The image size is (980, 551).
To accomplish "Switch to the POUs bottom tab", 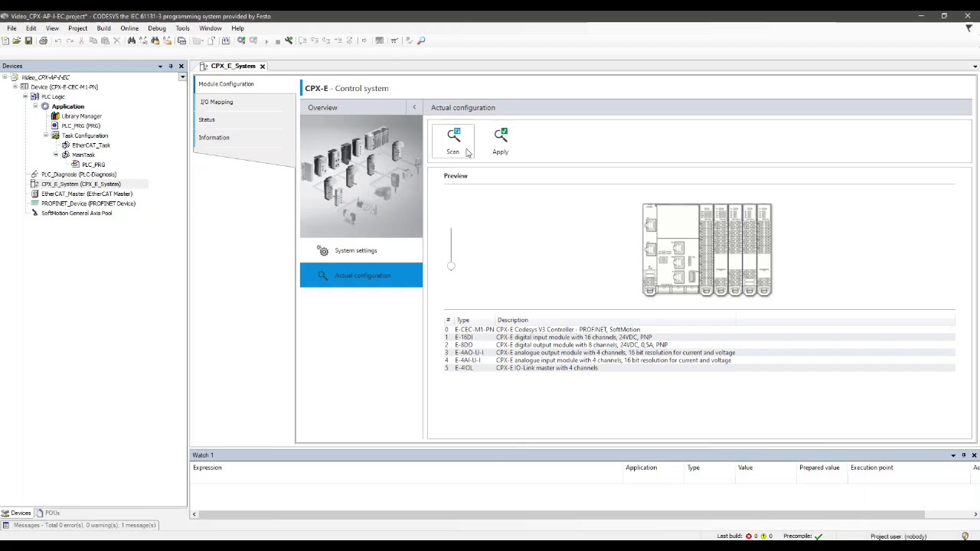I will 47,513.
